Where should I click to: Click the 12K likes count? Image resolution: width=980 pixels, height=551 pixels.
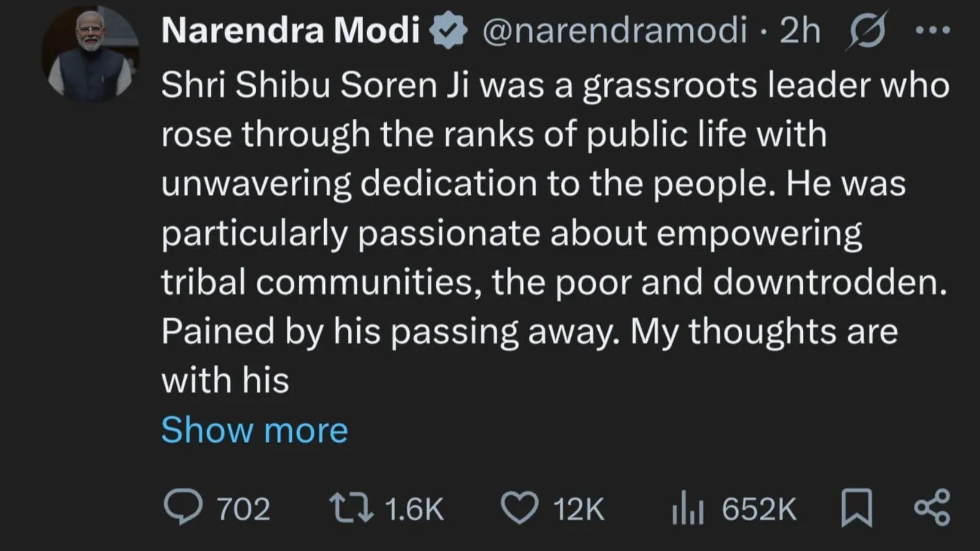(x=579, y=509)
